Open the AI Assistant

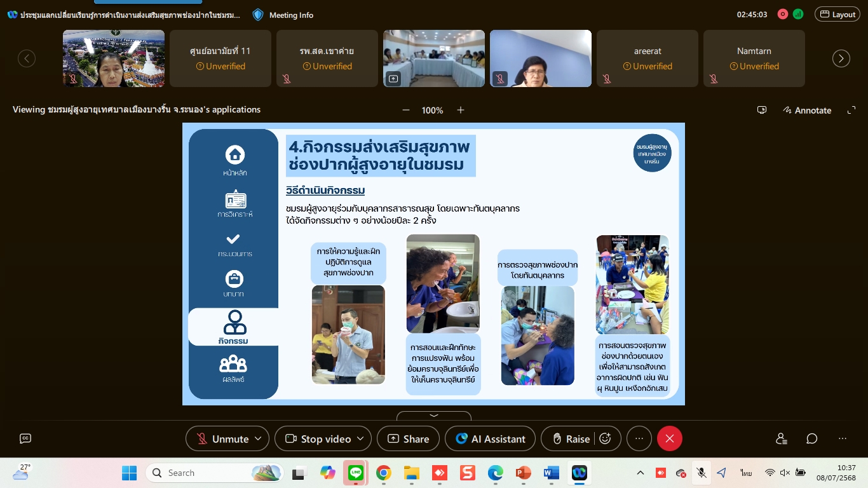pyautogui.click(x=491, y=438)
